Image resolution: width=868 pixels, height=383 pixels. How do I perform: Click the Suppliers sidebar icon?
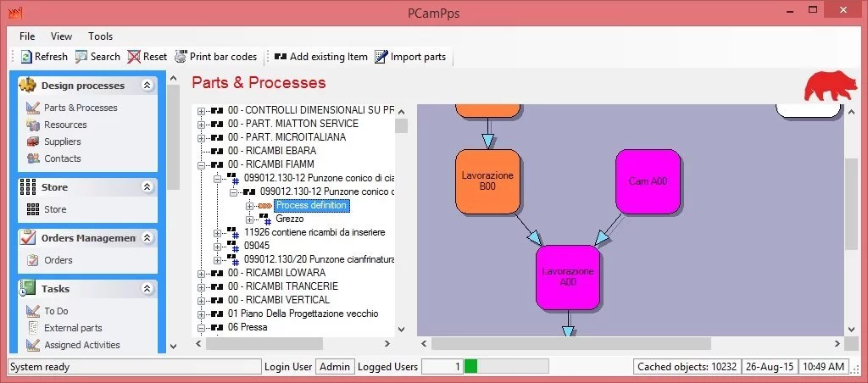(33, 142)
